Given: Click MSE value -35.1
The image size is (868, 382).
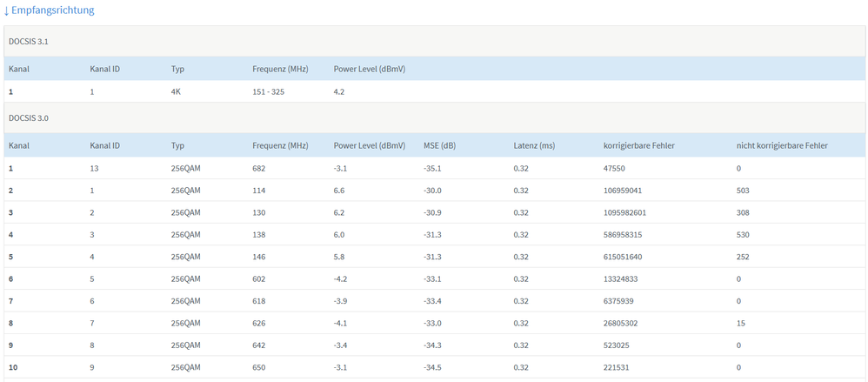Looking at the screenshot, I should tap(432, 168).
